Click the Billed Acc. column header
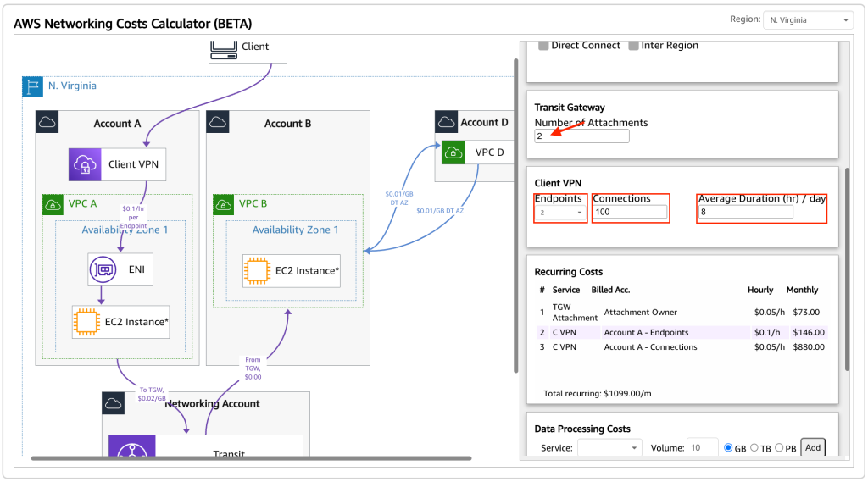Screen dimensions: 868x482 pyautogui.click(x=610, y=290)
